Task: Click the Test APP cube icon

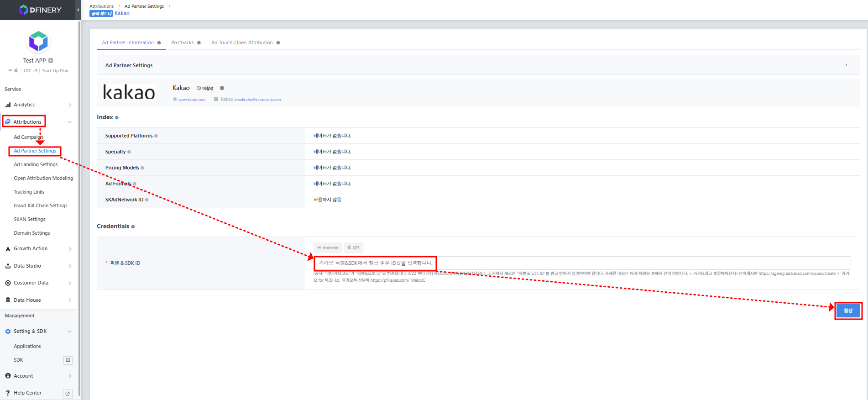Action: (x=38, y=42)
